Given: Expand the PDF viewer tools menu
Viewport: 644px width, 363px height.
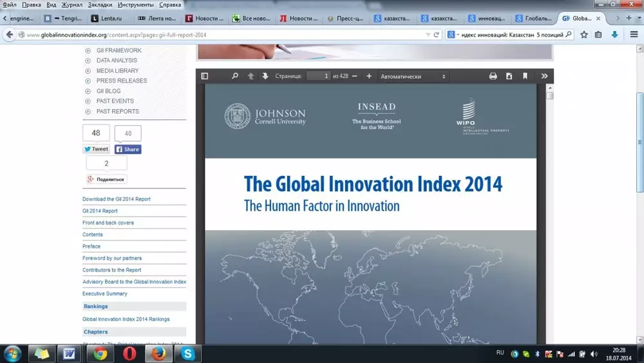Looking at the screenshot, I should click(544, 76).
